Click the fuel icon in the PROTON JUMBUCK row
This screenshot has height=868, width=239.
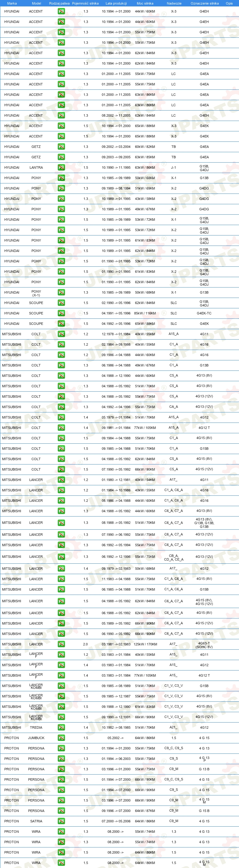(61, 738)
